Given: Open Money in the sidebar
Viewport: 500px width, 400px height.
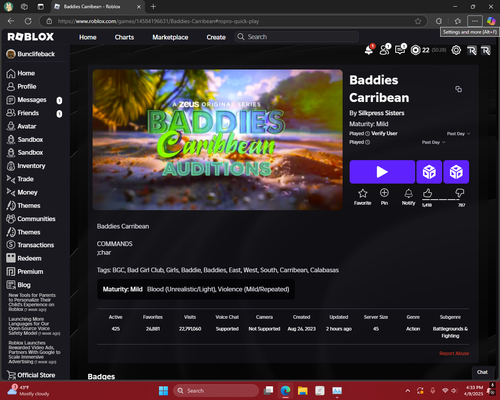Looking at the screenshot, I should [22, 192].
